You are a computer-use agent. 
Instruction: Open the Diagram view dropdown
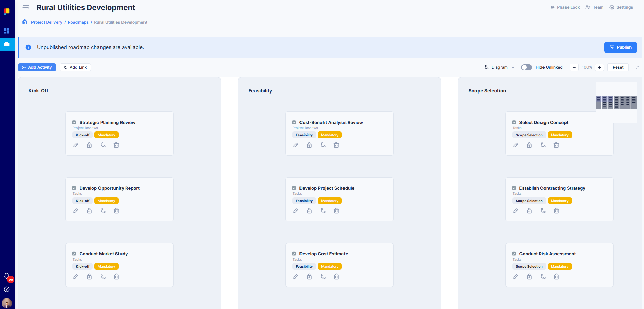tap(499, 67)
